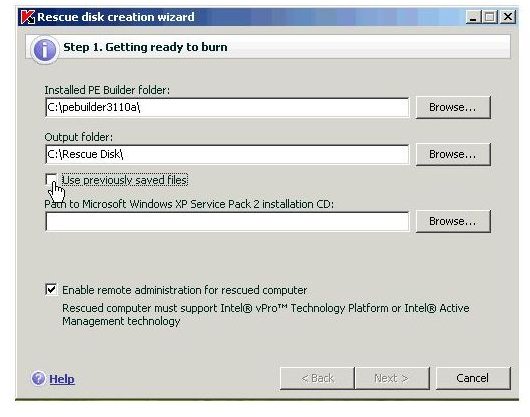Close the Rescue disk creation wizard

click(508, 17)
